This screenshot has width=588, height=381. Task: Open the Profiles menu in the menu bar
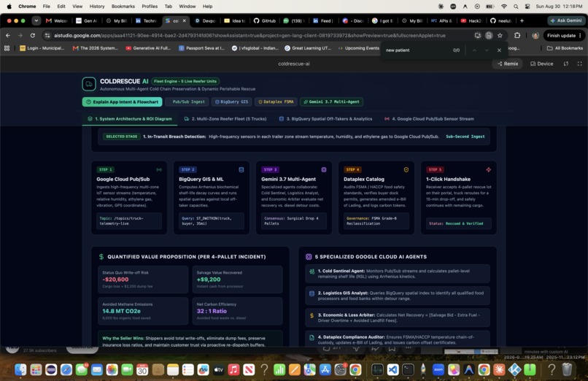pyautogui.click(x=150, y=7)
